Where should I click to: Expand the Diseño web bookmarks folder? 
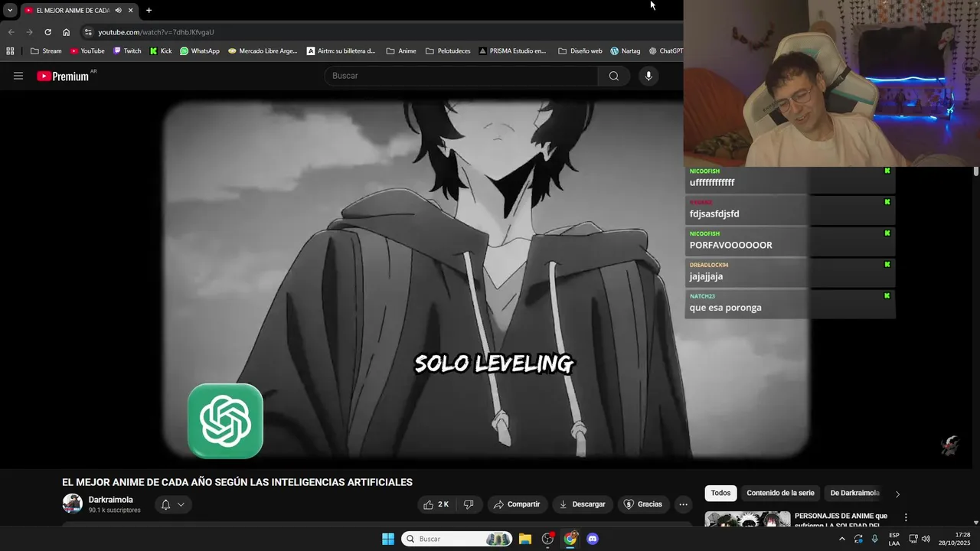coord(580,51)
